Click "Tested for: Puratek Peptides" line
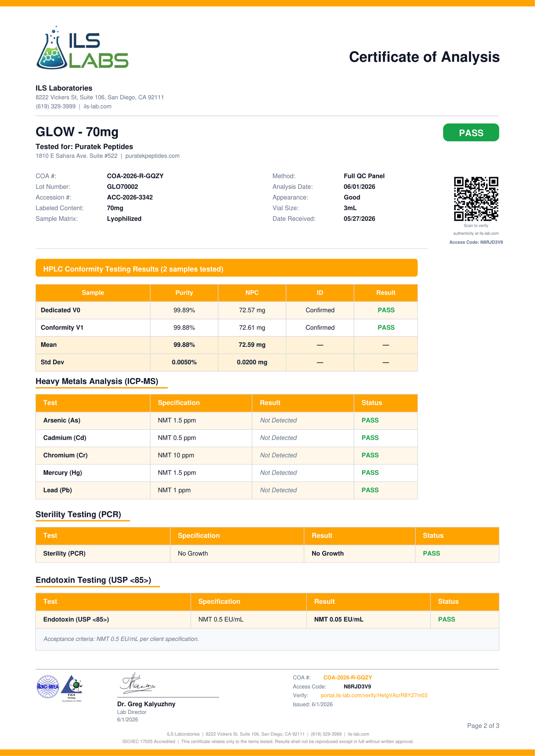535x756 pixels. 84,147
